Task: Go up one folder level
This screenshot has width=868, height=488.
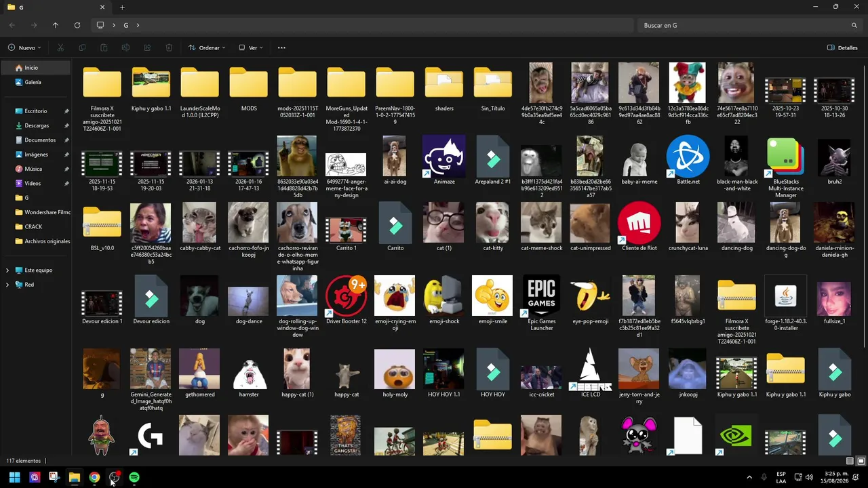Action: coord(56,25)
